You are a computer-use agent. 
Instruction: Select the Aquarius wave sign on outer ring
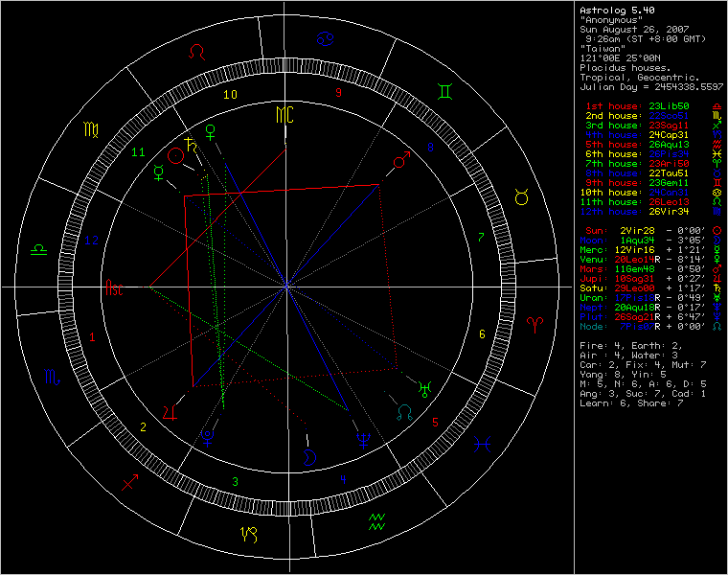(x=376, y=522)
